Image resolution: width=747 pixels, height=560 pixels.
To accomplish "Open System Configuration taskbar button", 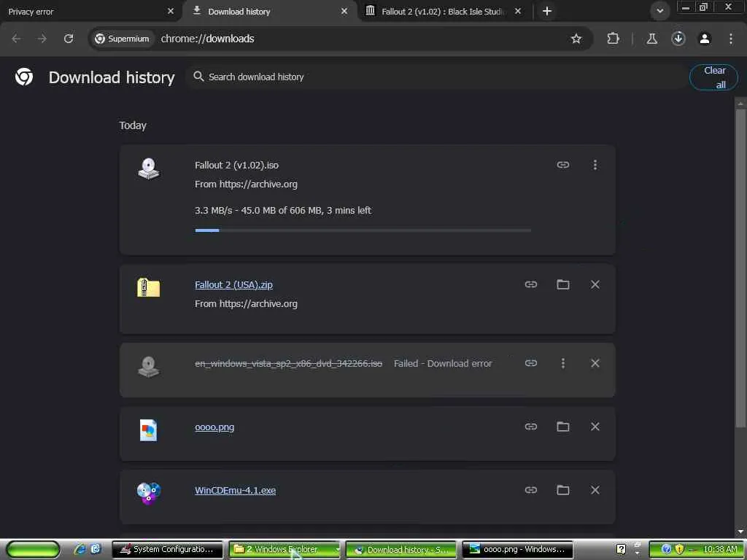I will pyautogui.click(x=167, y=549).
